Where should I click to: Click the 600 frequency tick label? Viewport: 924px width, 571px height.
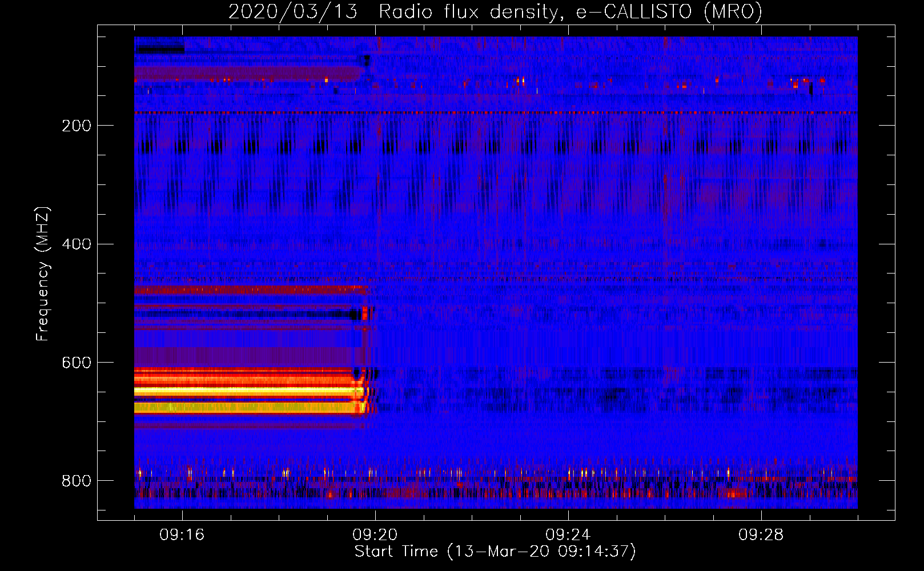(77, 363)
